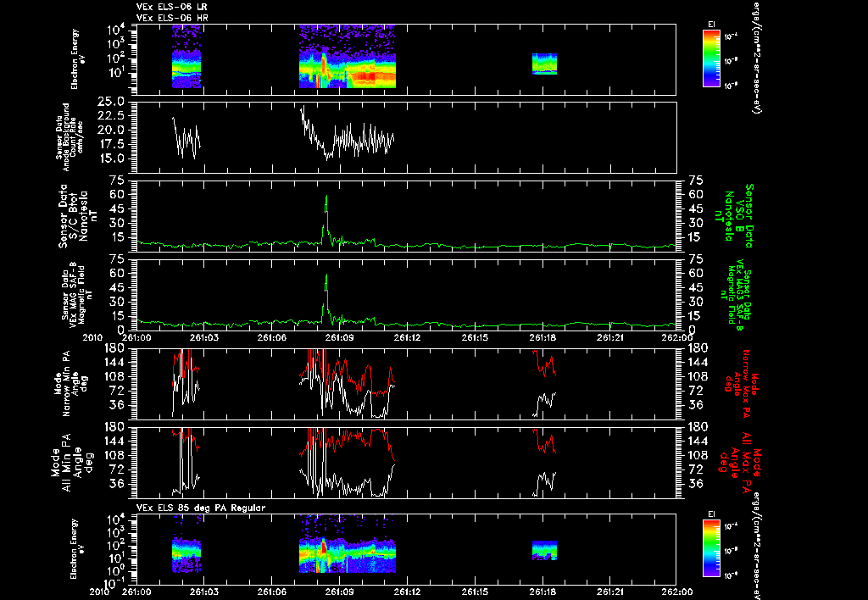Click the '25.0' tick on count rate axis

click(x=111, y=102)
